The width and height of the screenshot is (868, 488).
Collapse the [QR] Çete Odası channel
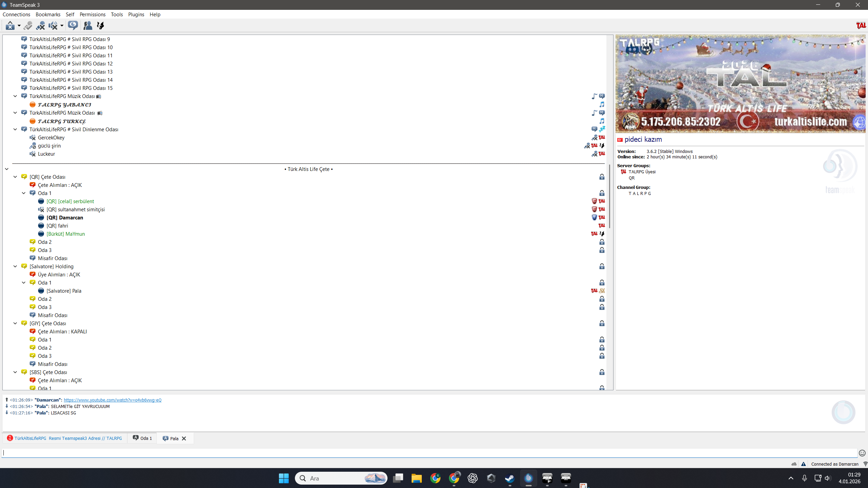point(15,177)
